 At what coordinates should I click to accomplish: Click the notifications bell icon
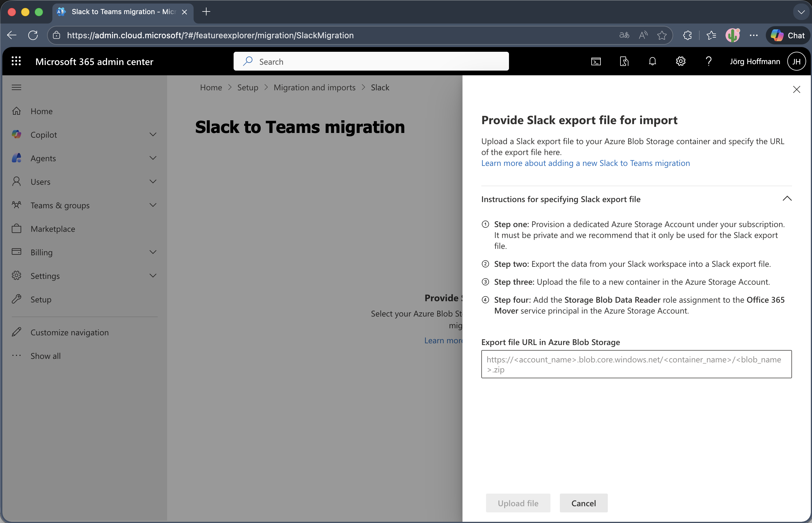pos(652,61)
